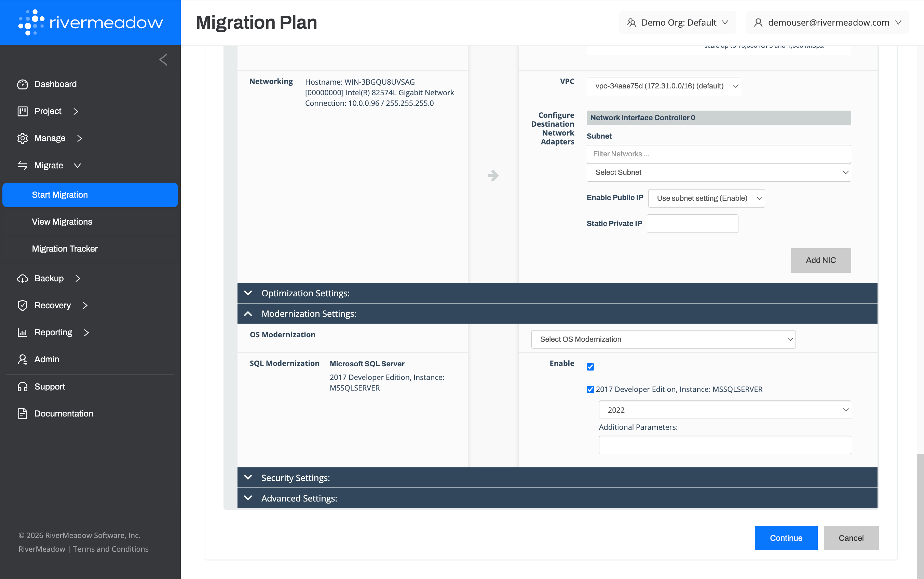Image resolution: width=924 pixels, height=579 pixels.
Task: Click the Backup cloud icon
Action: point(23,278)
